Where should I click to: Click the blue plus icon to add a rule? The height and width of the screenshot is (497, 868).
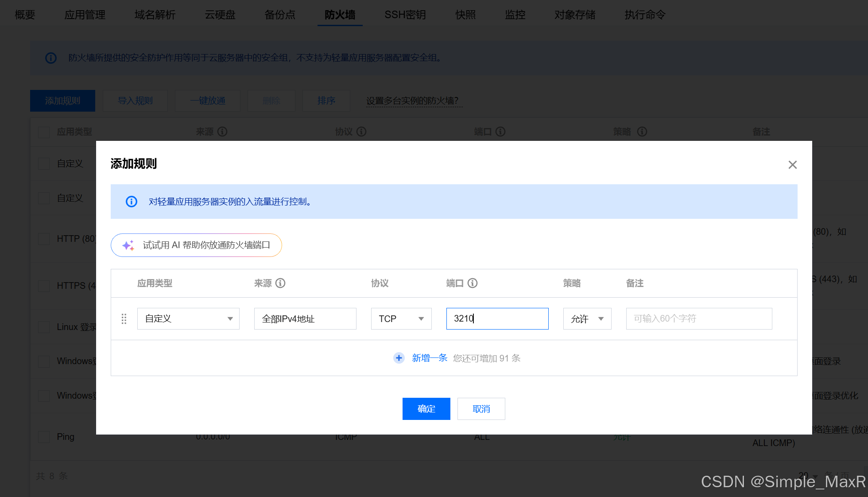399,358
